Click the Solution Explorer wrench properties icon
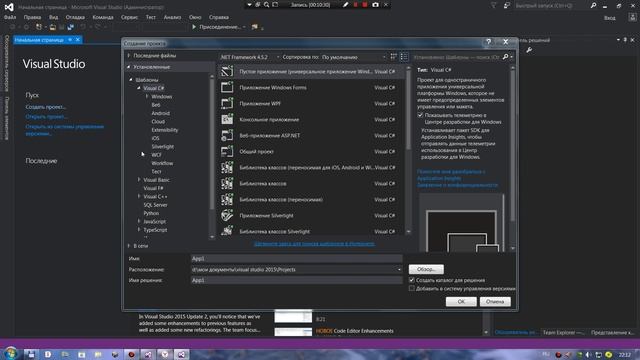640x360 pixels. click(529, 50)
